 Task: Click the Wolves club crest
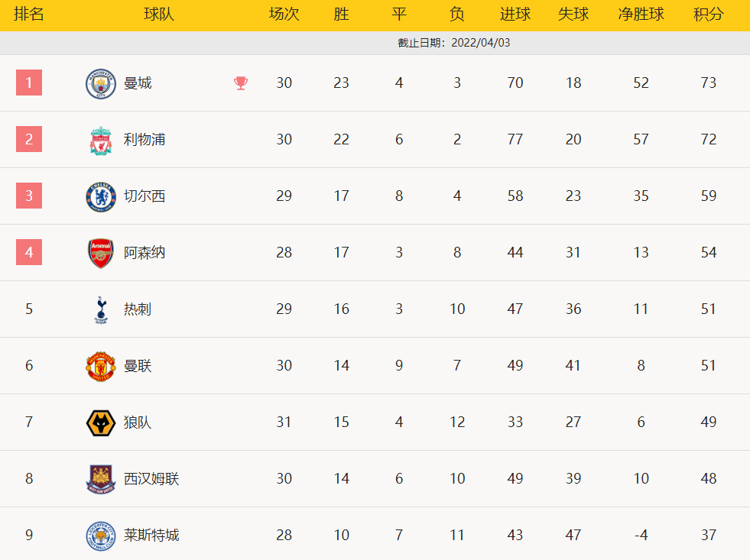click(100, 422)
